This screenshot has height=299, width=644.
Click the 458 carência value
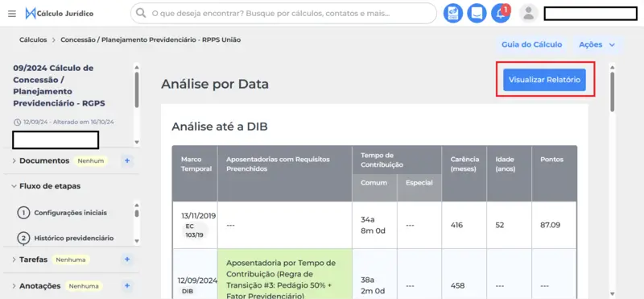point(457,285)
